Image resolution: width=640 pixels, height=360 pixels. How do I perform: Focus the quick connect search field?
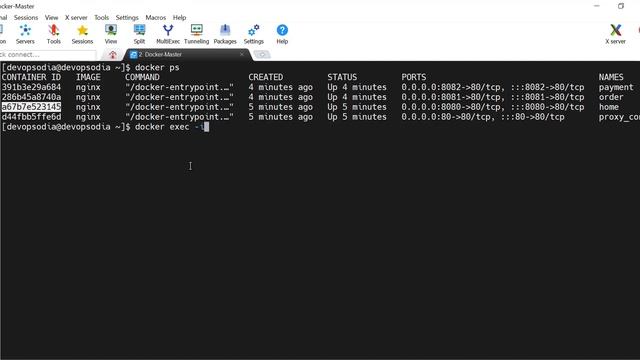point(47,54)
